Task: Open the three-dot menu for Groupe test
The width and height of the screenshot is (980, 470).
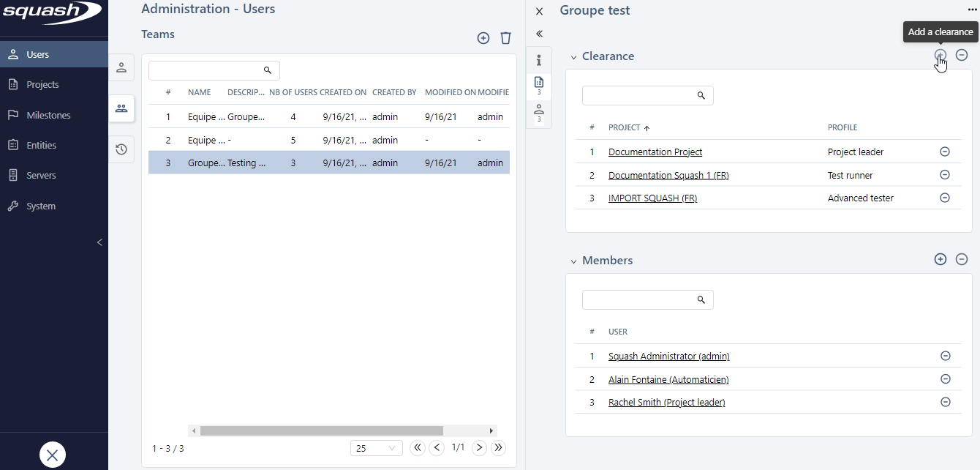Action: pos(972,10)
